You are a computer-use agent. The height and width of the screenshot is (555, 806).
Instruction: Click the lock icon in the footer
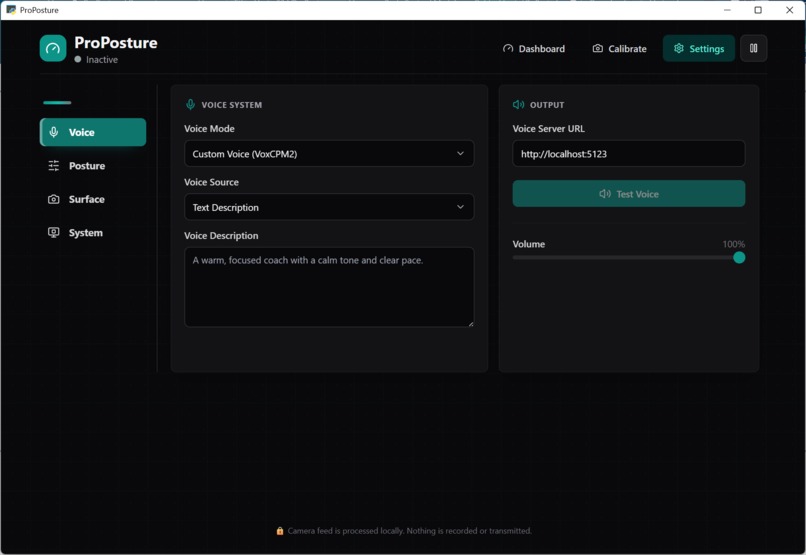[x=280, y=531]
